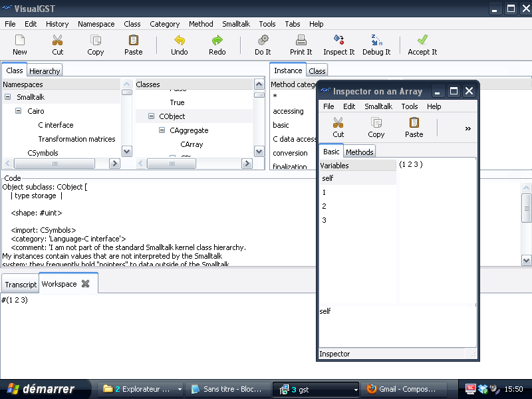532x399 pixels.
Task: Click the Inspect It icon
Action: coord(338,41)
